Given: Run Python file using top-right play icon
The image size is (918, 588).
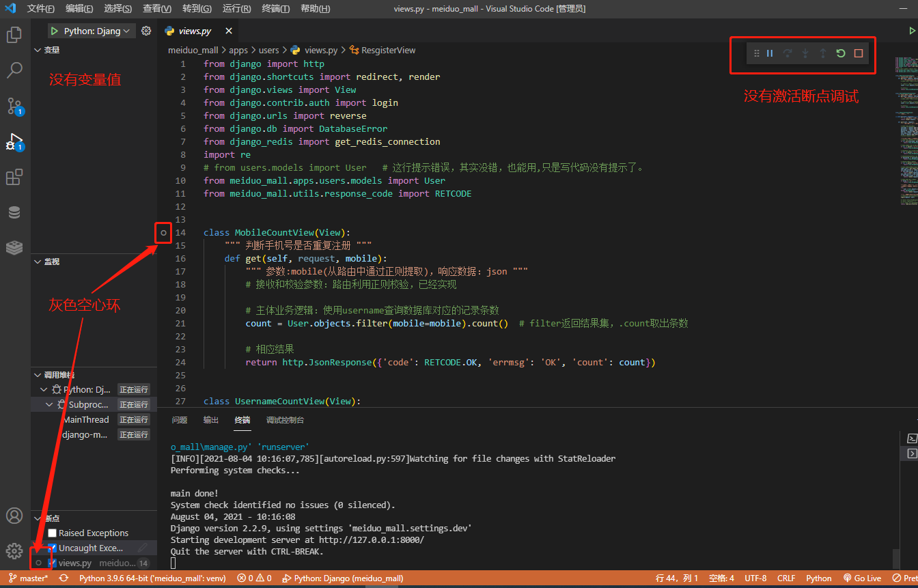Looking at the screenshot, I should click(x=912, y=31).
